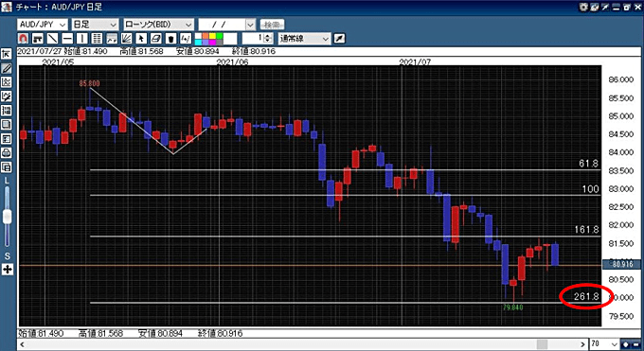Screen dimensions: 644x351
Task: Select the horizontal line drawing tool
Action: [x=67, y=39]
